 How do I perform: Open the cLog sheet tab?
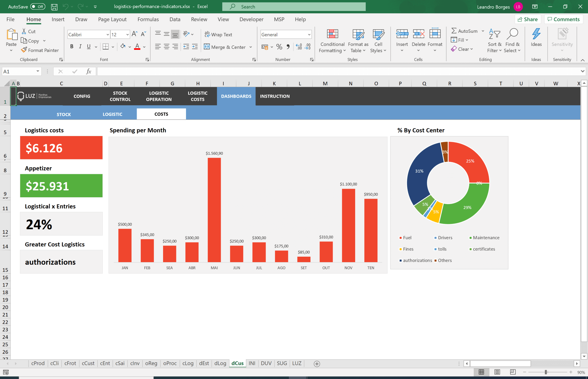(x=188, y=363)
